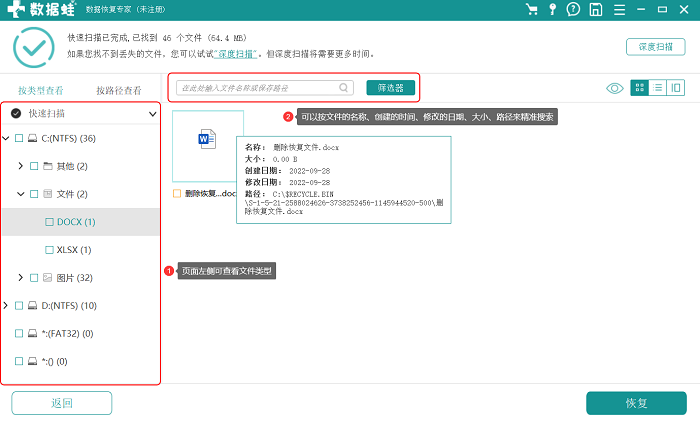Focus the file name search field
Screen dimensions: 700x427
265,88
